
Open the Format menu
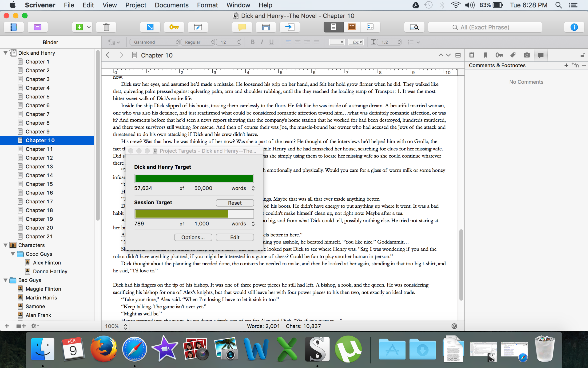point(207,5)
